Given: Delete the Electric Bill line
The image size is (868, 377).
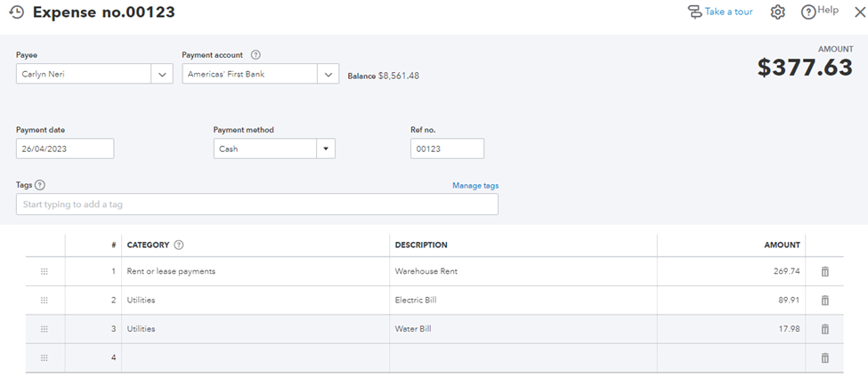Looking at the screenshot, I should (824, 301).
